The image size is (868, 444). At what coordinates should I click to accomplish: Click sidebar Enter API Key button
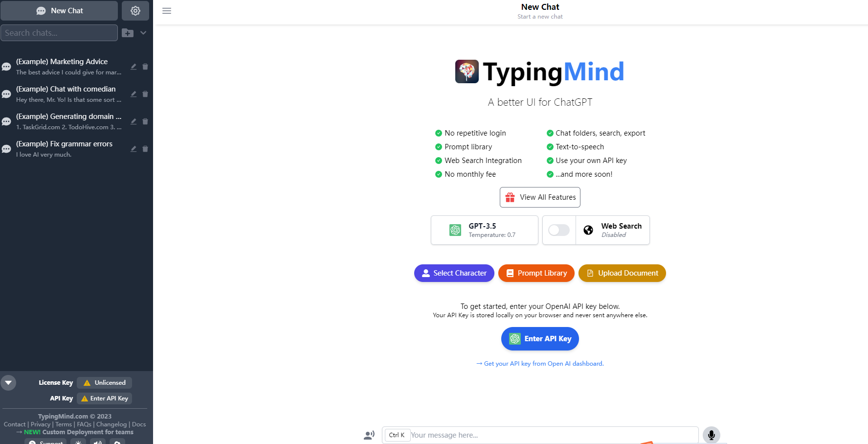104,398
